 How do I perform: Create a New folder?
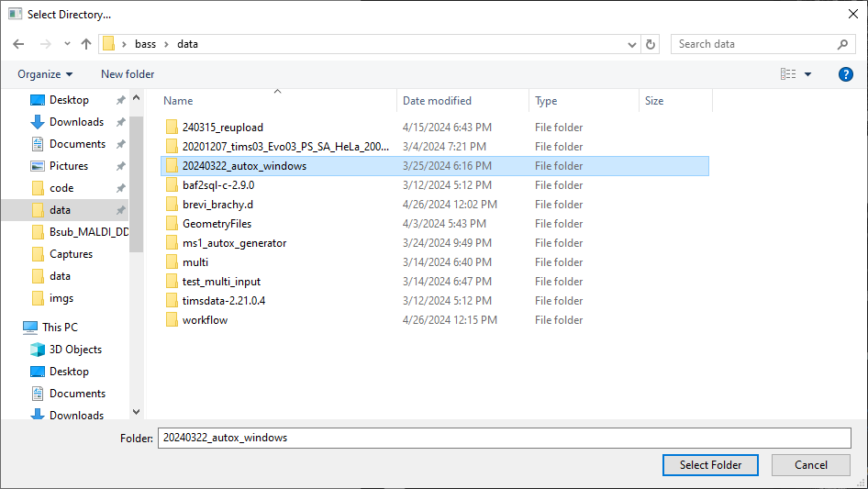[128, 74]
